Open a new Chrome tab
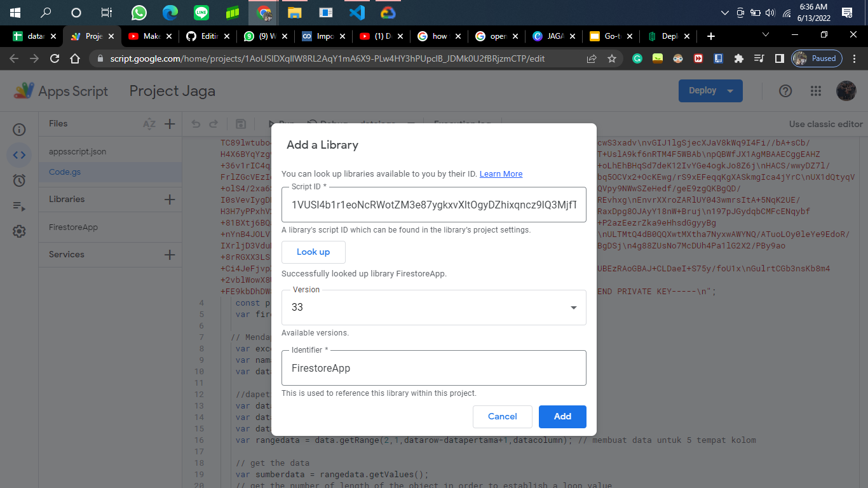This screenshot has width=868, height=488. pyautogui.click(x=711, y=36)
